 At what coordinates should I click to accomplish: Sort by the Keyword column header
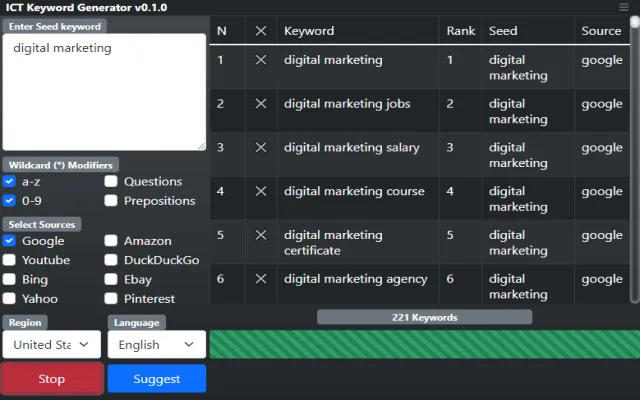[x=309, y=31]
